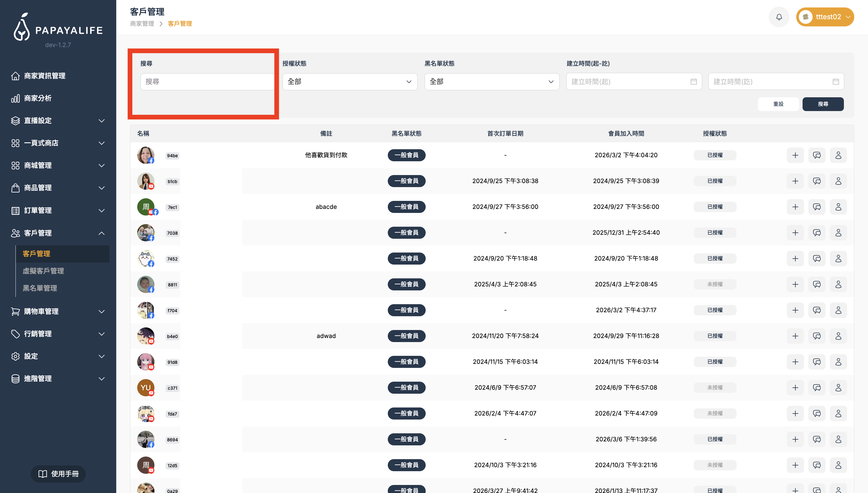The height and width of the screenshot is (493, 868).
Task: Open the 使用手冊 user manual
Action: [58, 474]
